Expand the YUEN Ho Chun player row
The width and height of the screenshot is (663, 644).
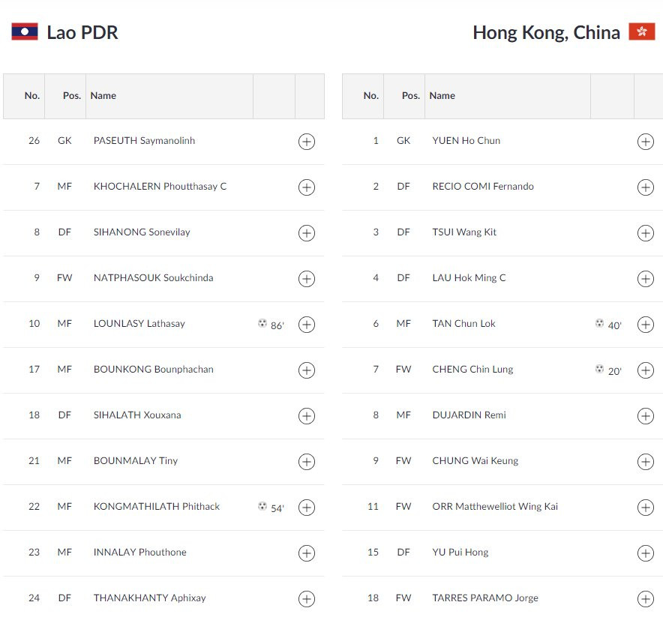pos(646,142)
